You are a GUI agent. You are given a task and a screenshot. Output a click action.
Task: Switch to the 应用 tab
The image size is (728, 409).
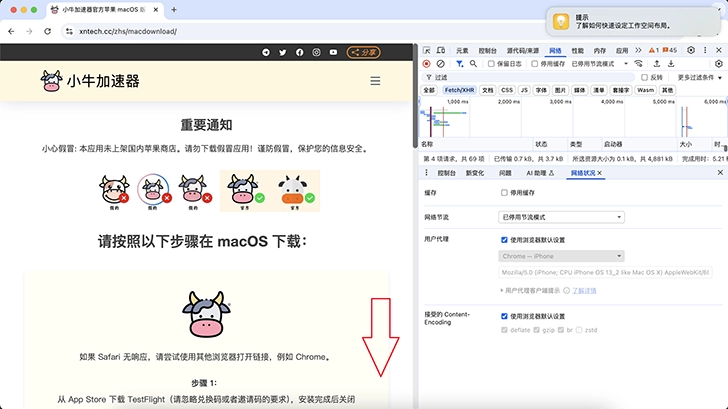pos(622,51)
